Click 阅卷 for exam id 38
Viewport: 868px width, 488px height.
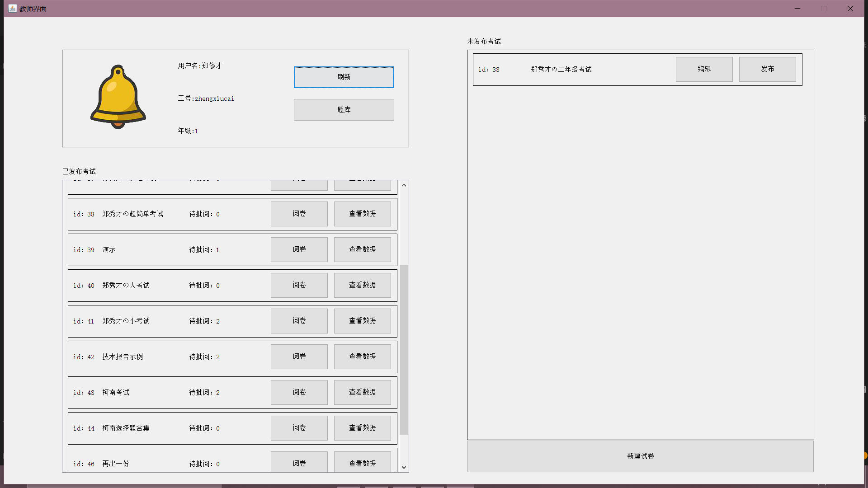pos(299,214)
